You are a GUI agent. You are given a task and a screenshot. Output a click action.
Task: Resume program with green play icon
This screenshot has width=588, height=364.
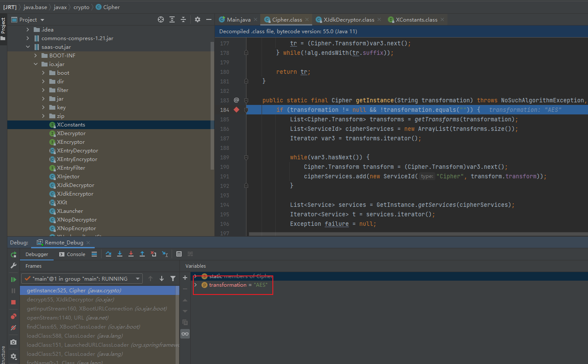pyautogui.click(x=13, y=279)
